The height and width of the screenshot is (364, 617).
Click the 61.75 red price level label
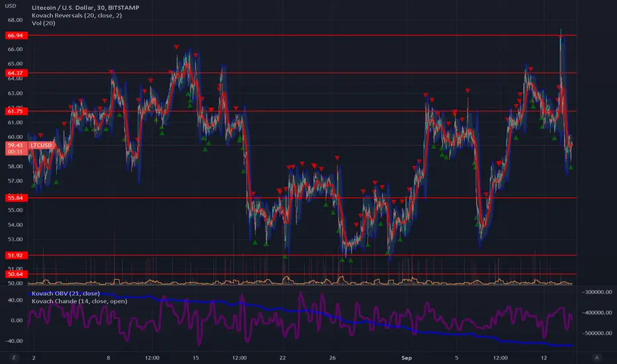point(16,111)
